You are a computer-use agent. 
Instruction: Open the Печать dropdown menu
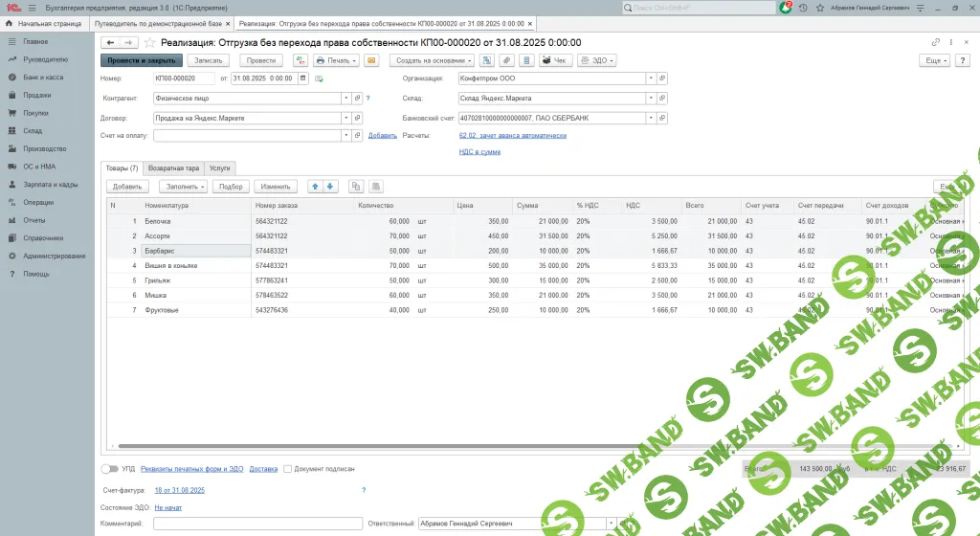(x=337, y=60)
